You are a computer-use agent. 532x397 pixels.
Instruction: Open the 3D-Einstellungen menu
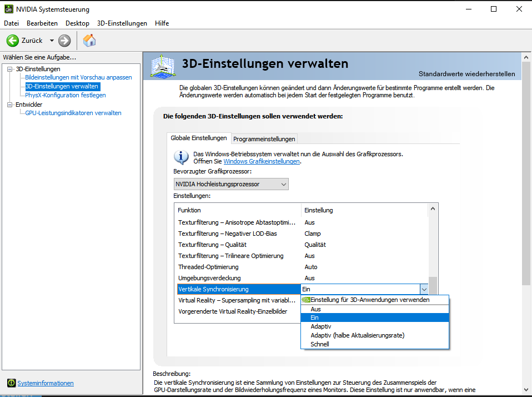tap(122, 23)
